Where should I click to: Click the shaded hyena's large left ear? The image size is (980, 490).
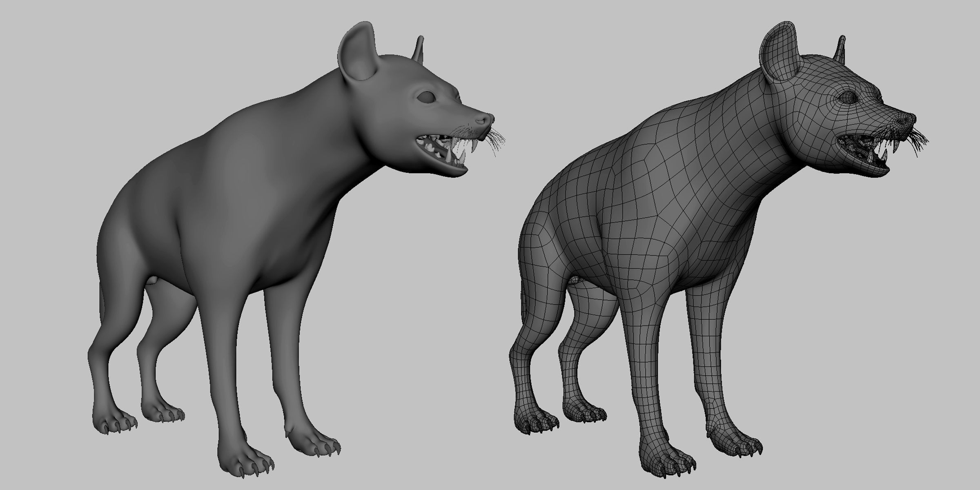[357, 53]
